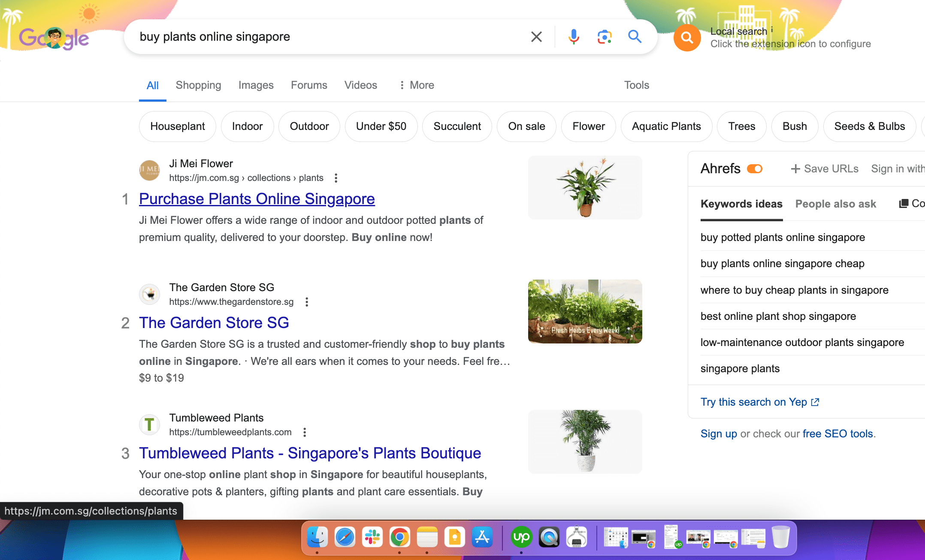Open Purchase Plants Online Singapore result
The width and height of the screenshot is (925, 560).
(257, 199)
